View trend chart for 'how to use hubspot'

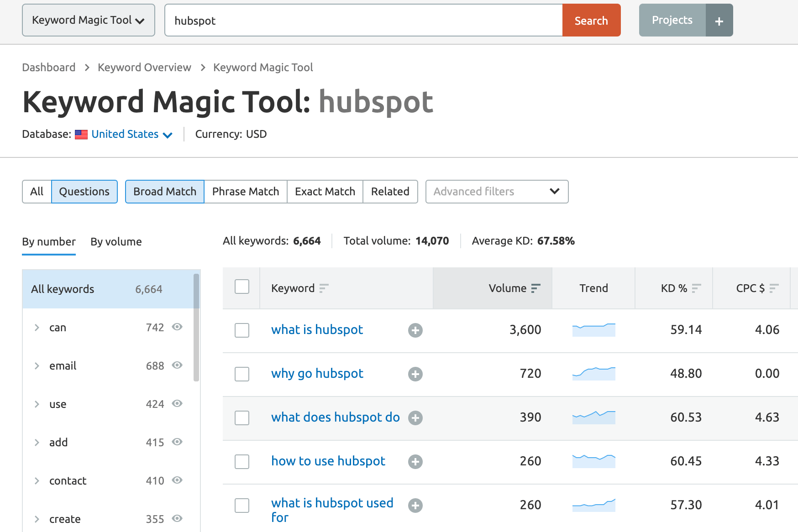pos(593,461)
